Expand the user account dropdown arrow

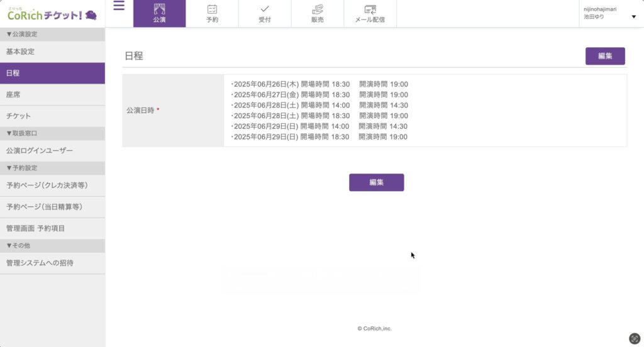[633, 17]
